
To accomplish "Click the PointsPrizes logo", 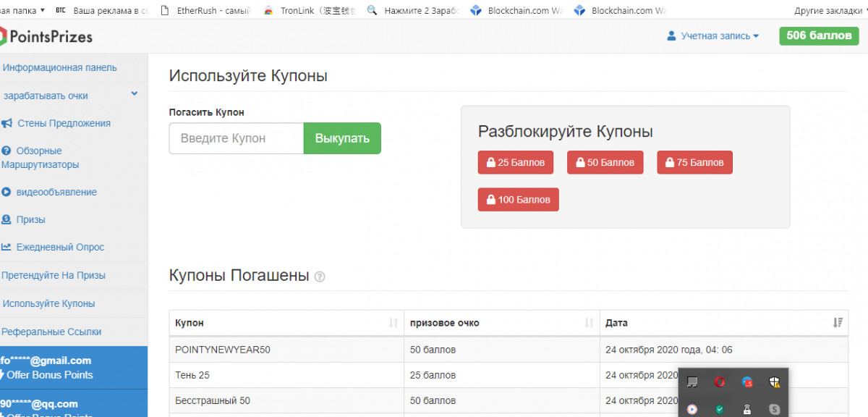I will (46, 35).
